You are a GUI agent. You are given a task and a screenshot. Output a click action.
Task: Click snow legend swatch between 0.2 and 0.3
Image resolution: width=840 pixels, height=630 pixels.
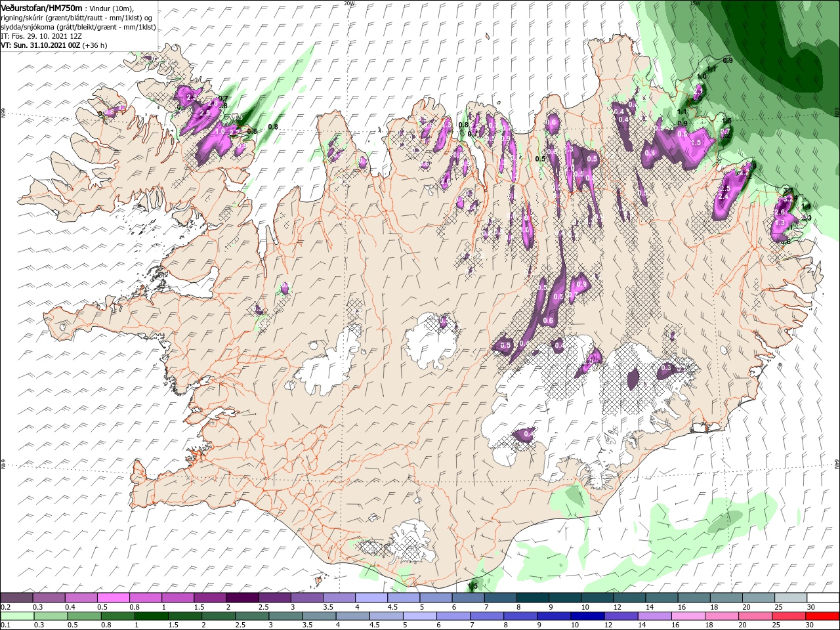click(x=16, y=598)
